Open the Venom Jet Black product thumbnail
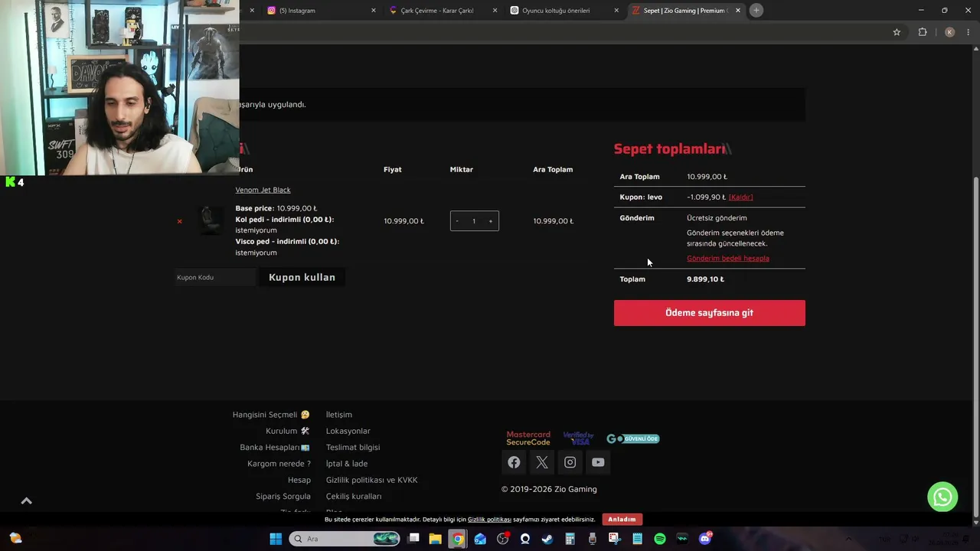 click(x=211, y=220)
